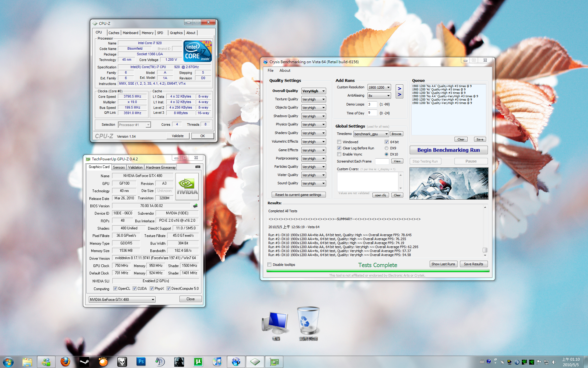Uncheck Clear Log Before Run
This screenshot has height=368, width=588.
click(339, 148)
